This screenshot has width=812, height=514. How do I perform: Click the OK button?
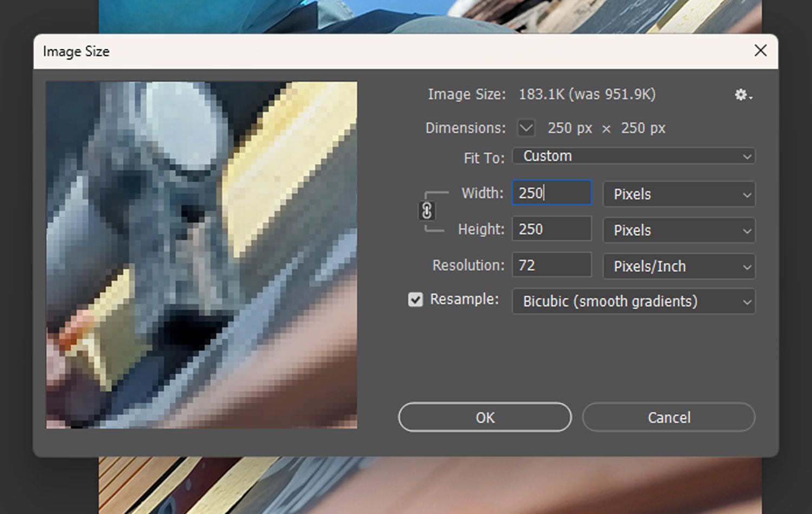[x=484, y=418]
